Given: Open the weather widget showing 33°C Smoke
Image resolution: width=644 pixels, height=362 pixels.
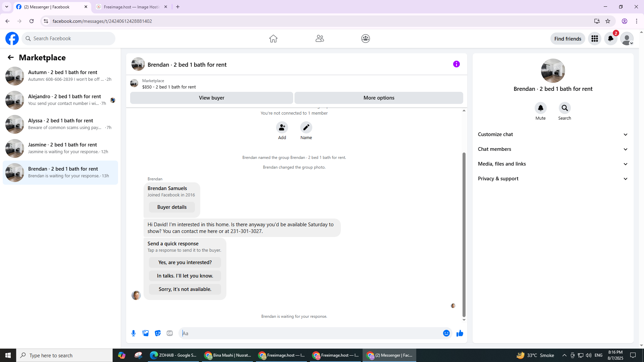Looking at the screenshot, I should (535, 355).
